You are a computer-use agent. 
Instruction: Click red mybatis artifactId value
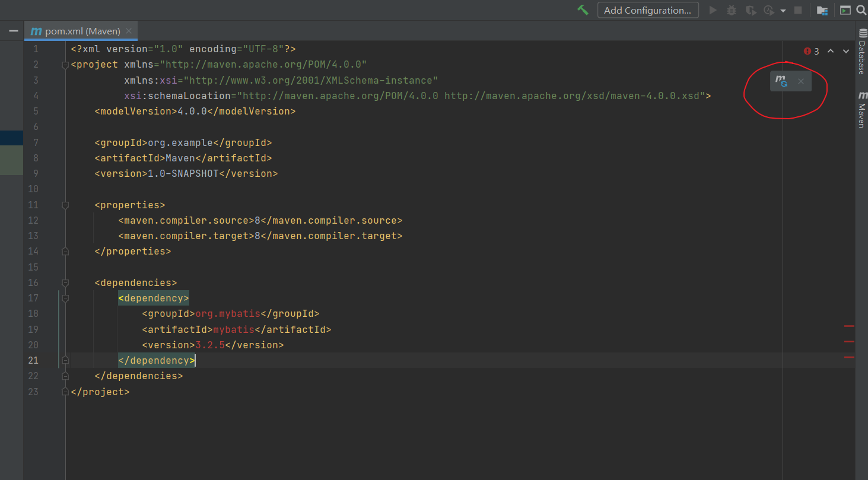click(234, 329)
